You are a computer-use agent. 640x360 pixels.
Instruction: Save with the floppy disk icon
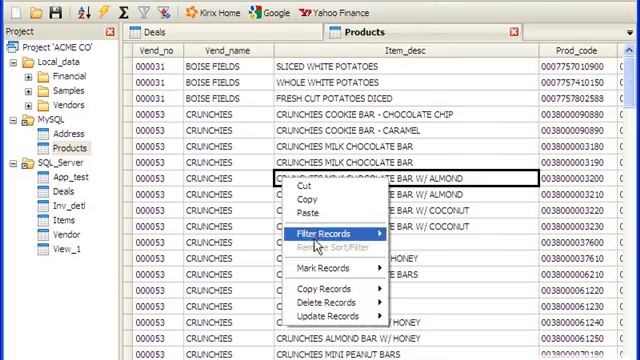(56, 13)
